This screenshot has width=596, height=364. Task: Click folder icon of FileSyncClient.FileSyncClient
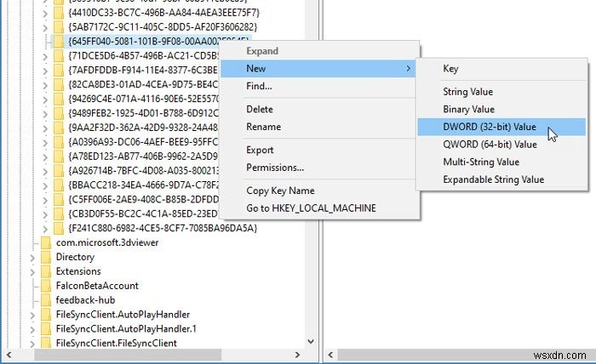coord(46,343)
